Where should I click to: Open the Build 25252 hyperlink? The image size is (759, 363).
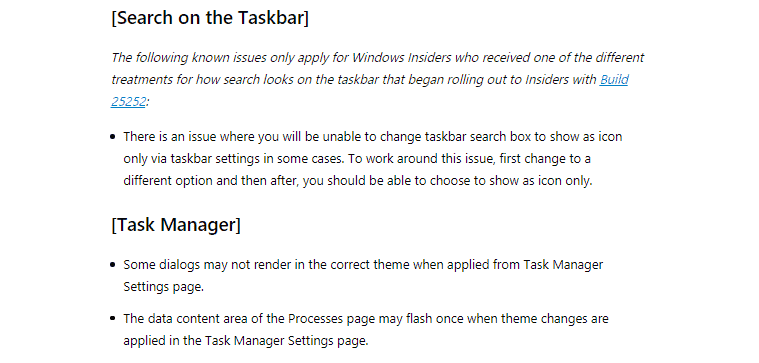(x=614, y=79)
